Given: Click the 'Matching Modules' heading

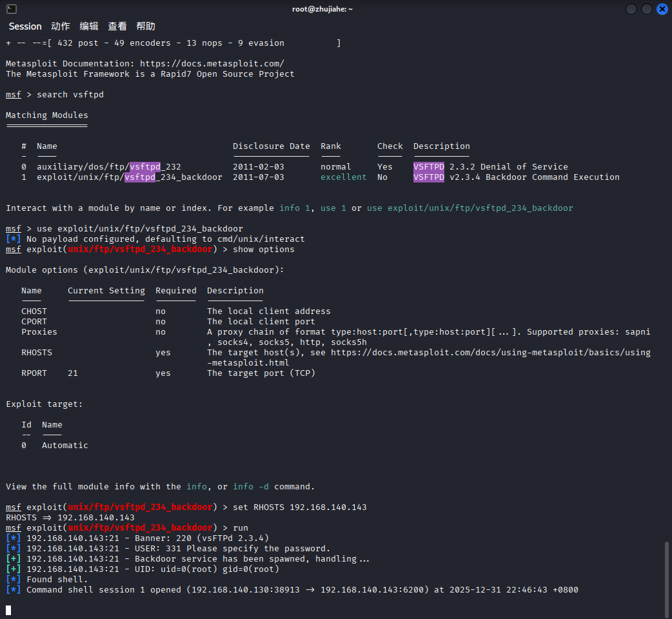Looking at the screenshot, I should click(x=46, y=115).
